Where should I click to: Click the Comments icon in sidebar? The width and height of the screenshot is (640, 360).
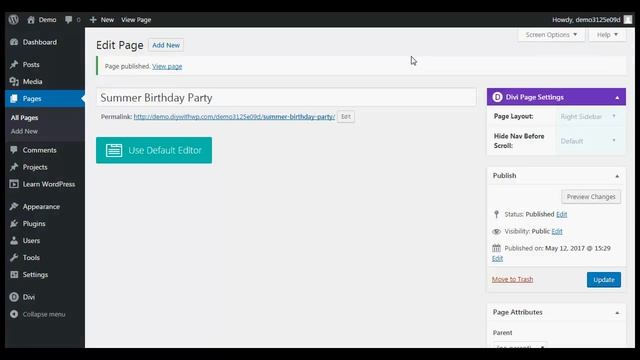click(x=14, y=150)
